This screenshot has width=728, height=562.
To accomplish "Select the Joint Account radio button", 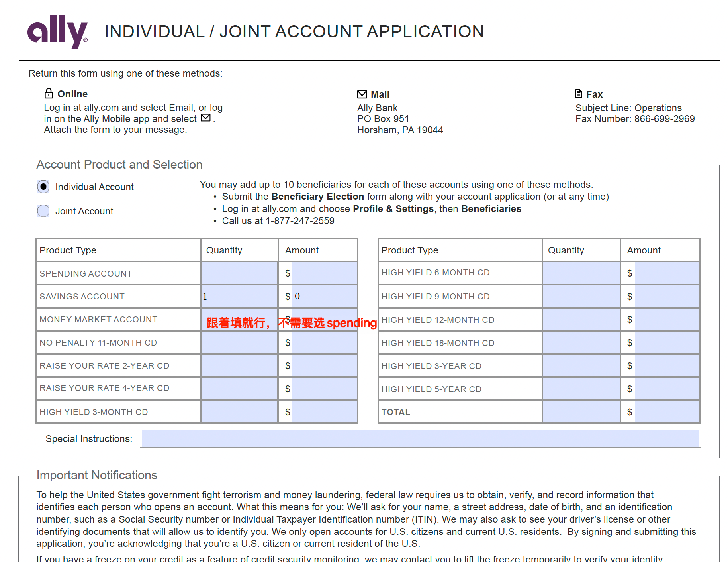I will [x=43, y=211].
